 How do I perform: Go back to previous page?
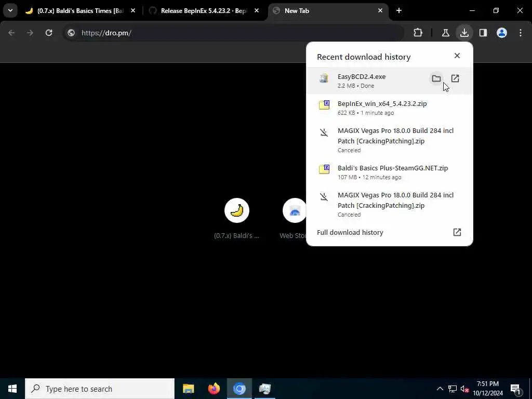click(x=11, y=33)
